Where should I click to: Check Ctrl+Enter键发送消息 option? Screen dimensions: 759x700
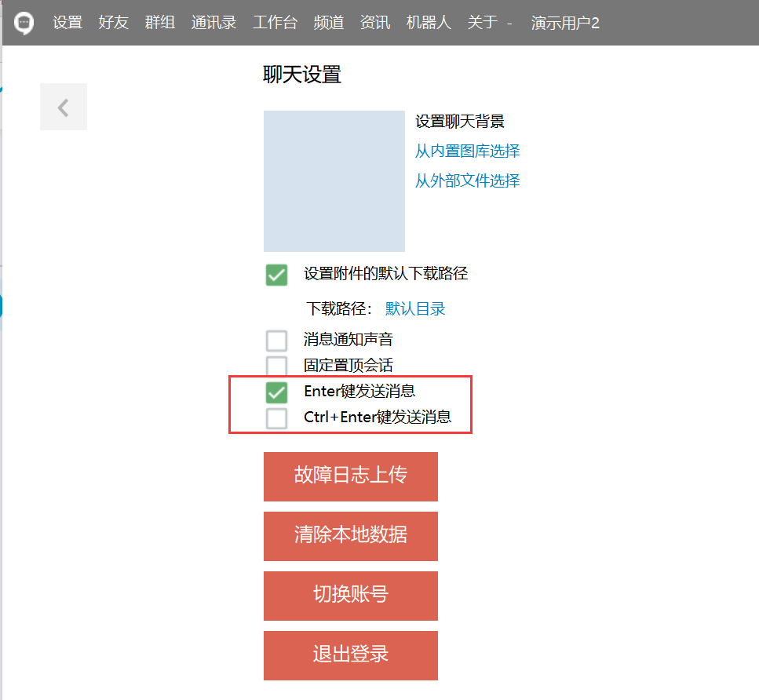pyautogui.click(x=276, y=417)
